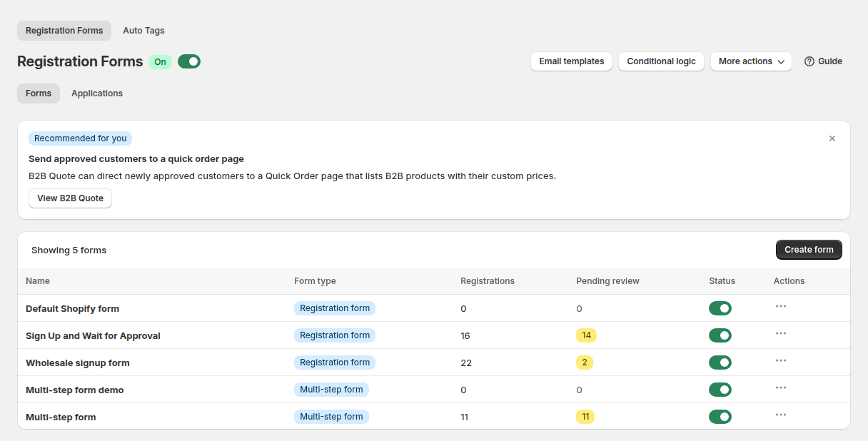Select the Forms tab

[x=39, y=93]
